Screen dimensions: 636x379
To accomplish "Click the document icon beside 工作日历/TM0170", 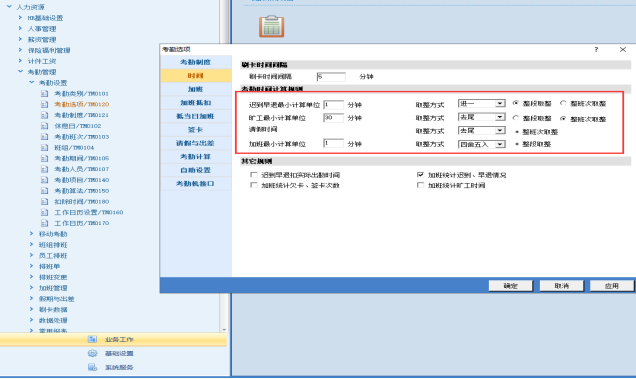I will [x=45, y=223].
